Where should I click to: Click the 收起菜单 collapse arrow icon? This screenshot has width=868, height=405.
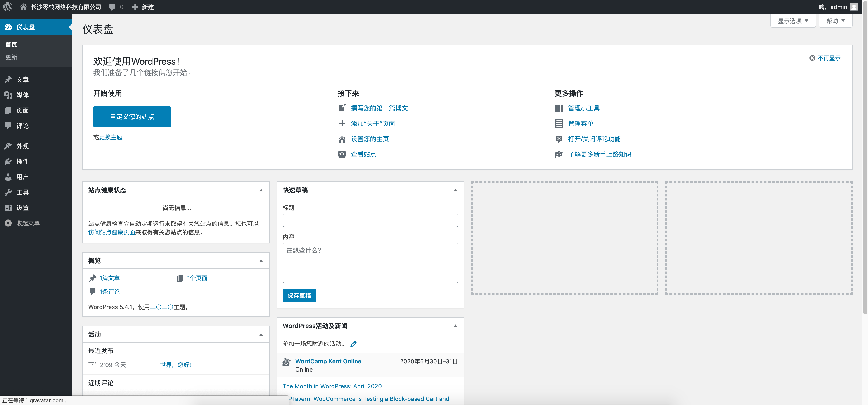(x=8, y=223)
